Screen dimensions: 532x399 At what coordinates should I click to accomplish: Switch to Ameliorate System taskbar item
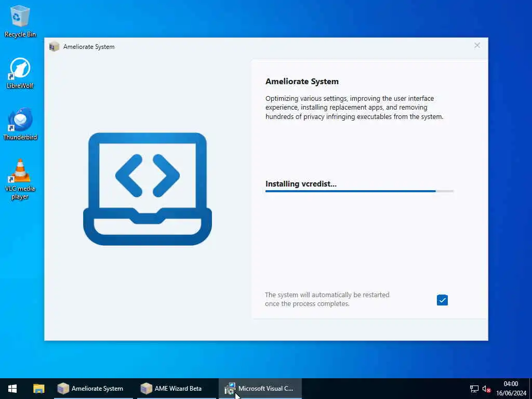coord(94,389)
